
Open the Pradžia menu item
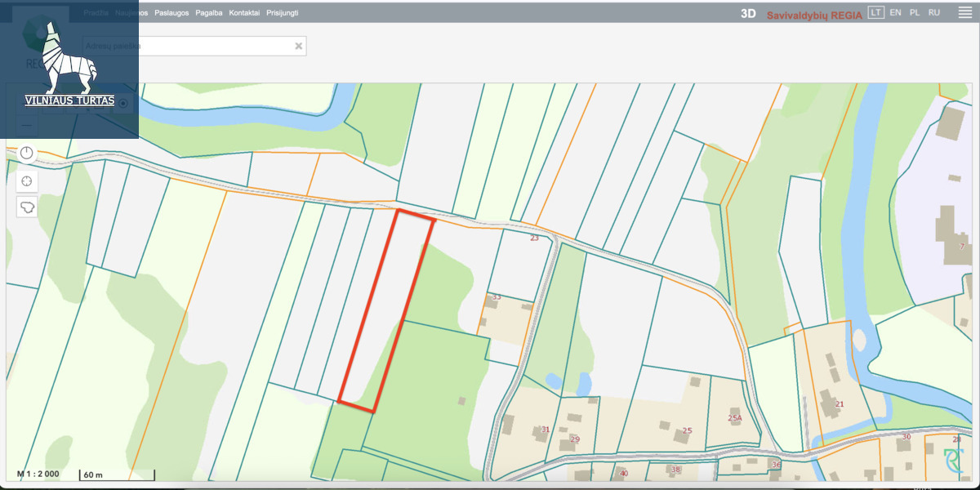(x=96, y=13)
